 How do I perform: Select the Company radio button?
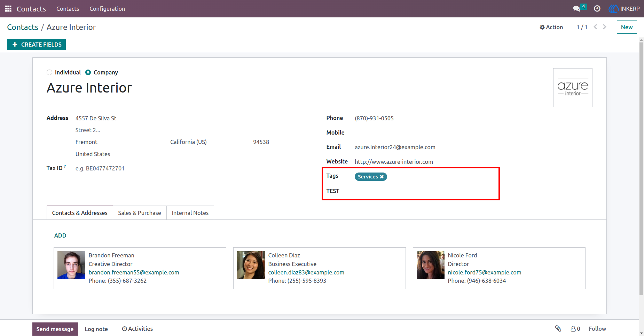88,72
